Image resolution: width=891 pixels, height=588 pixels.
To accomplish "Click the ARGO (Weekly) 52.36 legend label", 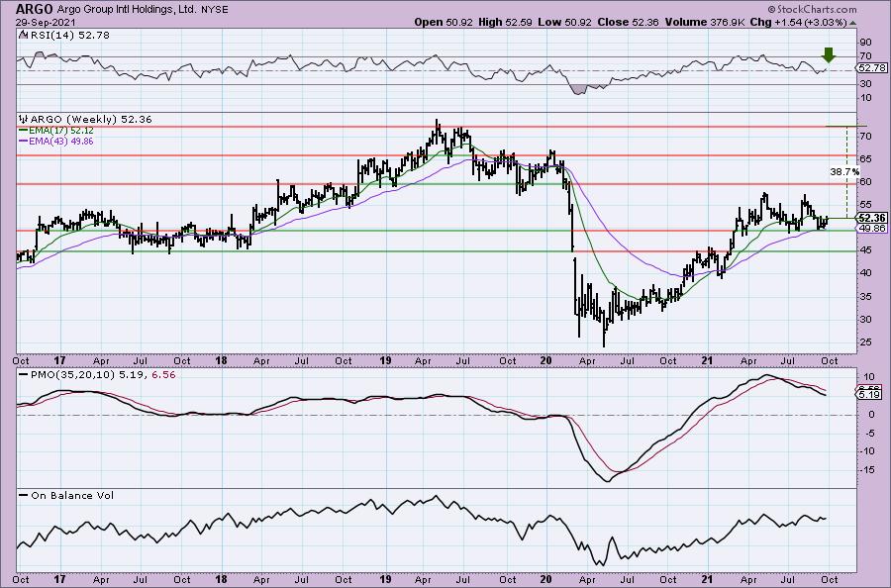I will [91, 120].
